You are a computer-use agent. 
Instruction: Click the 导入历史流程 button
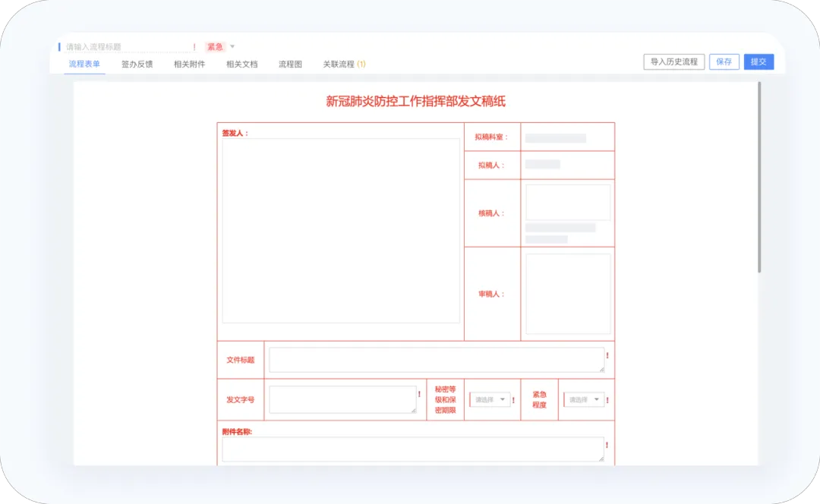click(x=673, y=62)
